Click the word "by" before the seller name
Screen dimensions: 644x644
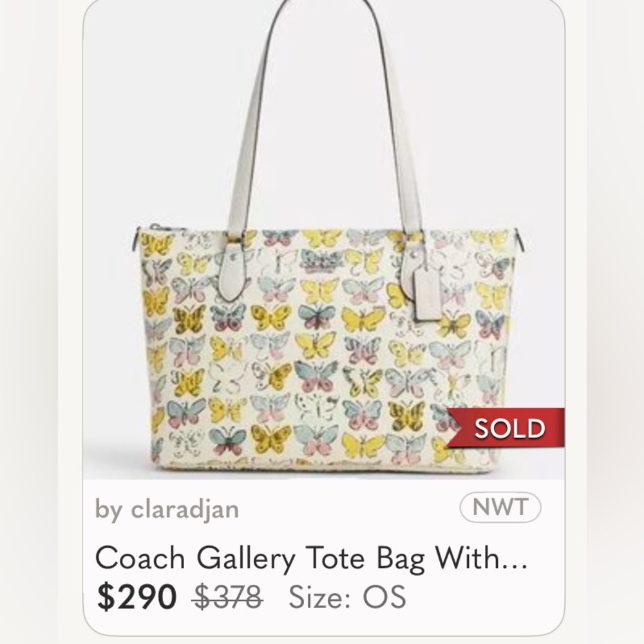pos(109,510)
